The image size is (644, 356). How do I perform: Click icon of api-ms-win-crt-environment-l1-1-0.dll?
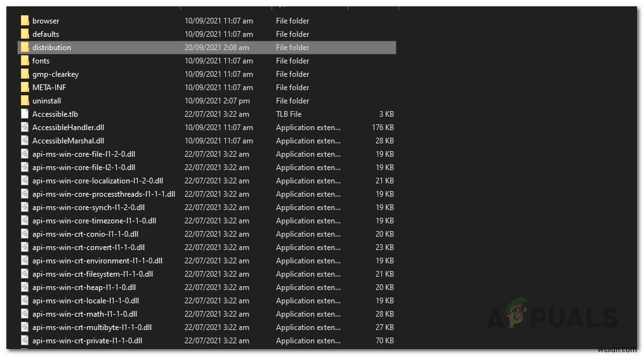point(25,261)
